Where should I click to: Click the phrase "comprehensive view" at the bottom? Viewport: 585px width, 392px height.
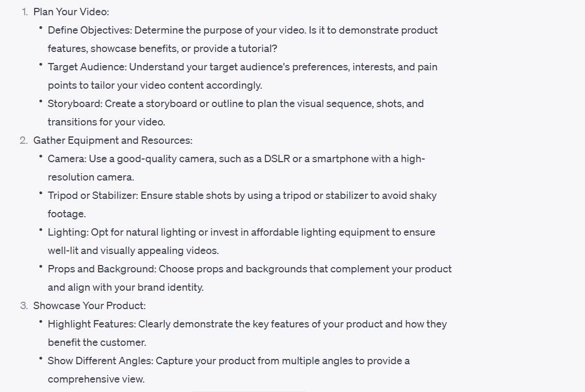coord(95,379)
